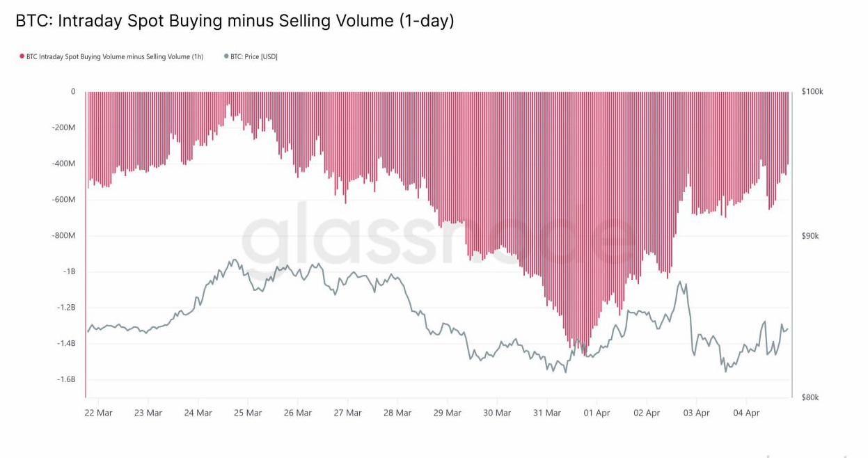Screen dimensions: 868x458
Task: Click the $90k price axis label
Action: [811, 236]
